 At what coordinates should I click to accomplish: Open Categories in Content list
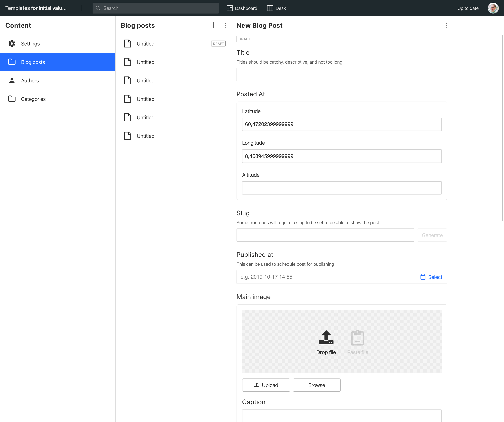[x=58, y=99]
